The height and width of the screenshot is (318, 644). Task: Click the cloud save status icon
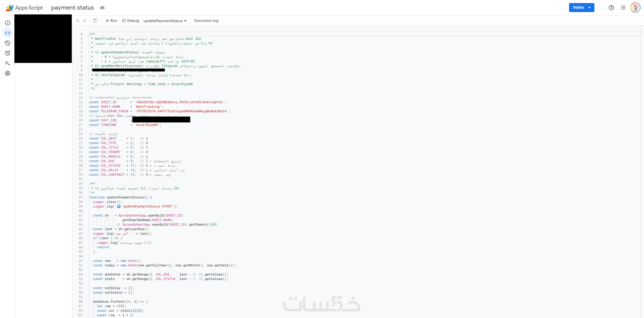102,8
